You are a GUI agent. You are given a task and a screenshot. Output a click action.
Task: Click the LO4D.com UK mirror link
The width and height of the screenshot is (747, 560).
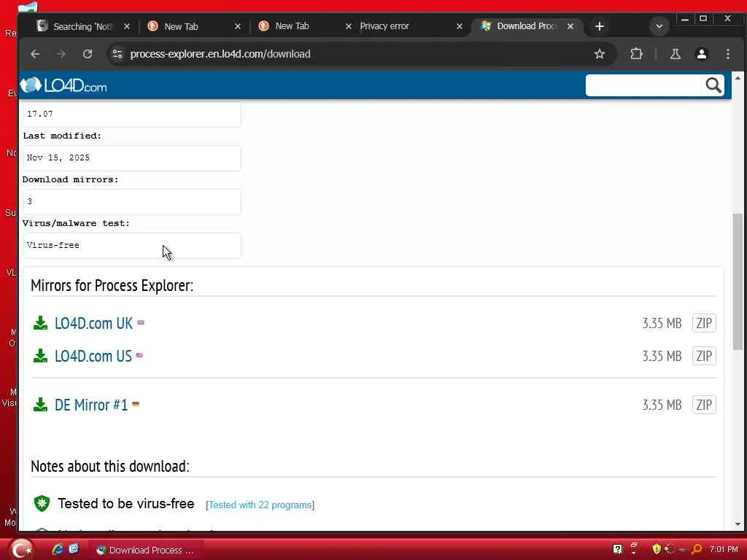pyautogui.click(x=93, y=323)
